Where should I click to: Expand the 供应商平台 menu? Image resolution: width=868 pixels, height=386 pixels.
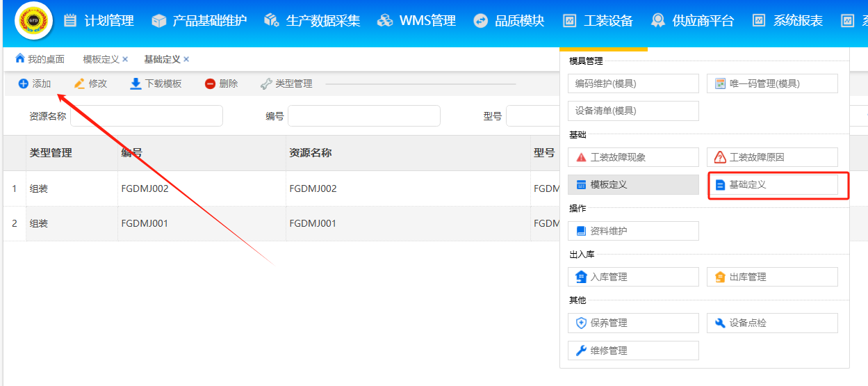tap(692, 21)
